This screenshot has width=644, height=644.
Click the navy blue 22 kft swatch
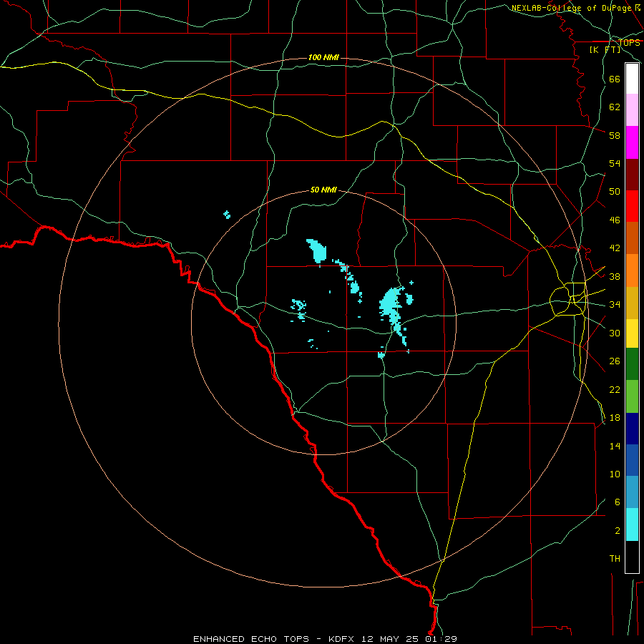coord(632,429)
